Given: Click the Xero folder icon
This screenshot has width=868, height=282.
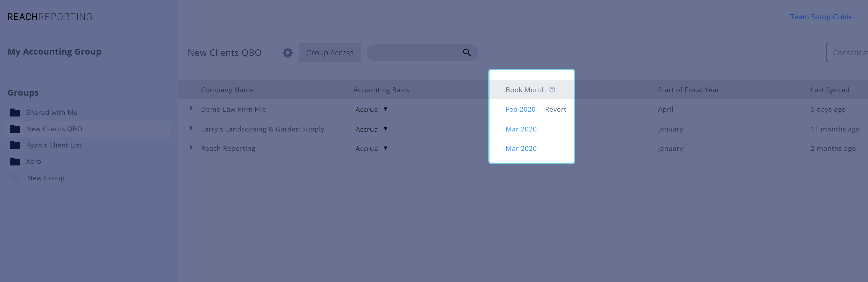Looking at the screenshot, I should point(15,161).
